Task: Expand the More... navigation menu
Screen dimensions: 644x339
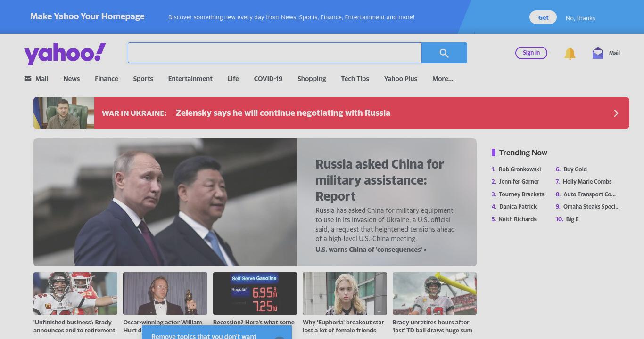Action: click(443, 79)
